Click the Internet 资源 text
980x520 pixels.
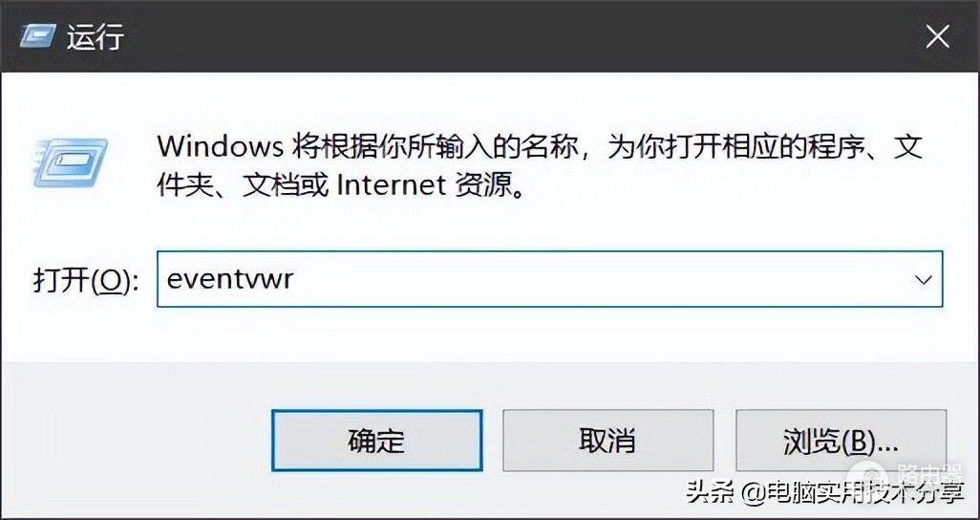(x=430, y=185)
